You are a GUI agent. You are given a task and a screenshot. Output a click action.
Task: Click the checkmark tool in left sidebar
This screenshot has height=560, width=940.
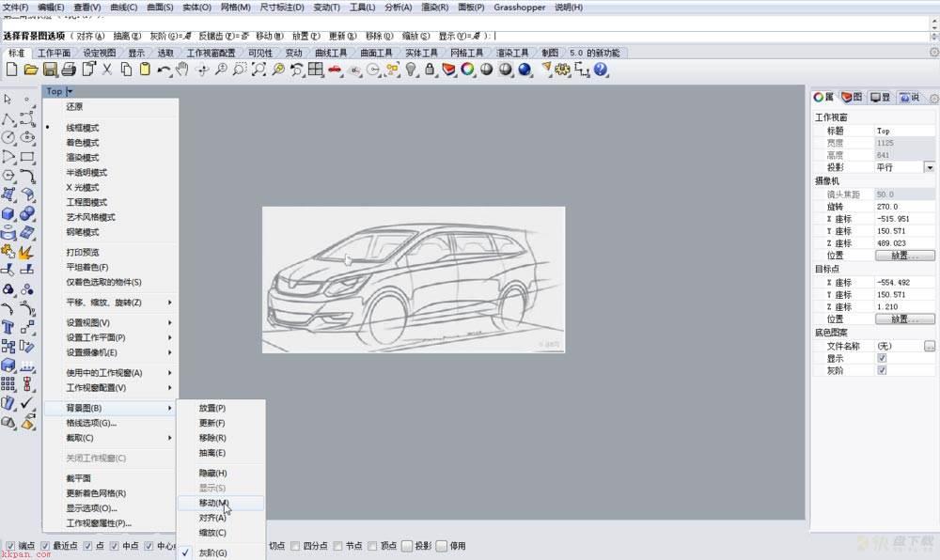(x=27, y=403)
